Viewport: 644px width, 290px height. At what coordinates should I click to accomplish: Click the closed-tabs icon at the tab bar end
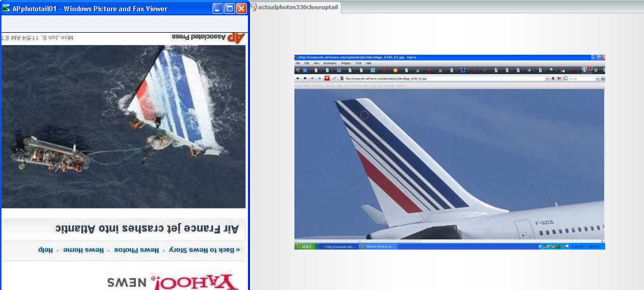[x=604, y=70]
